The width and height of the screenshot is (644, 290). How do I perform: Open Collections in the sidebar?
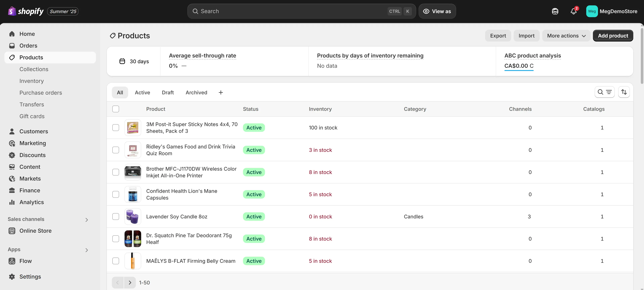(x=34, y=69)
